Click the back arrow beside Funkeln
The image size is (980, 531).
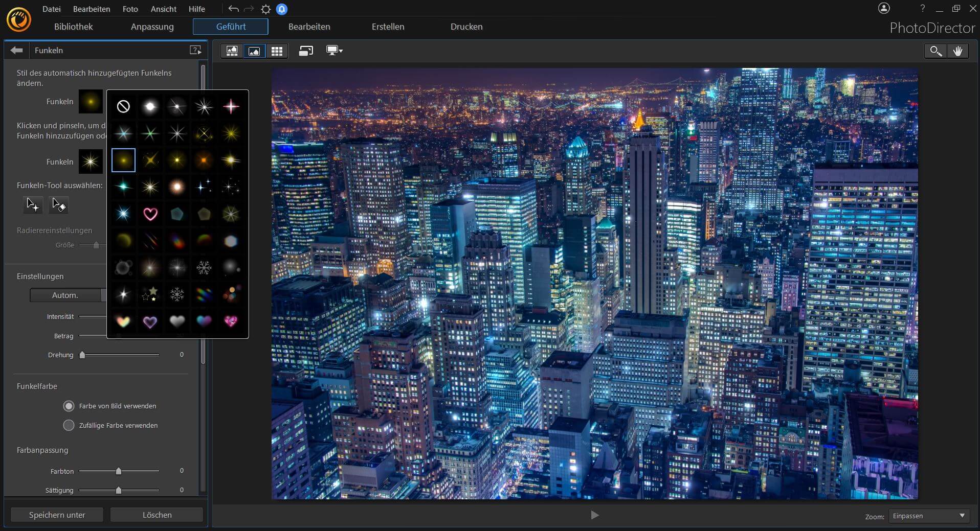(16, 50)
